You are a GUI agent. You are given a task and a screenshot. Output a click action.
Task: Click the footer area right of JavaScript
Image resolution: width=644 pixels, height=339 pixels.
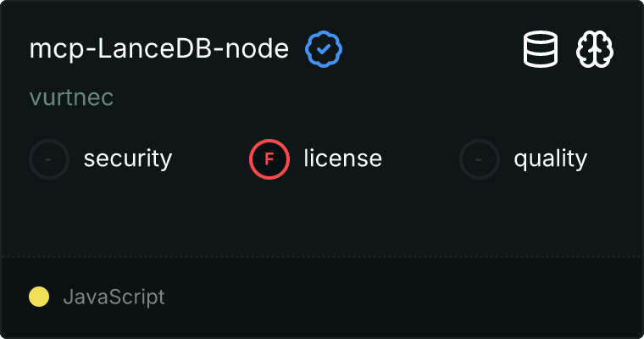pyautogui.click(x=407, y=297)
